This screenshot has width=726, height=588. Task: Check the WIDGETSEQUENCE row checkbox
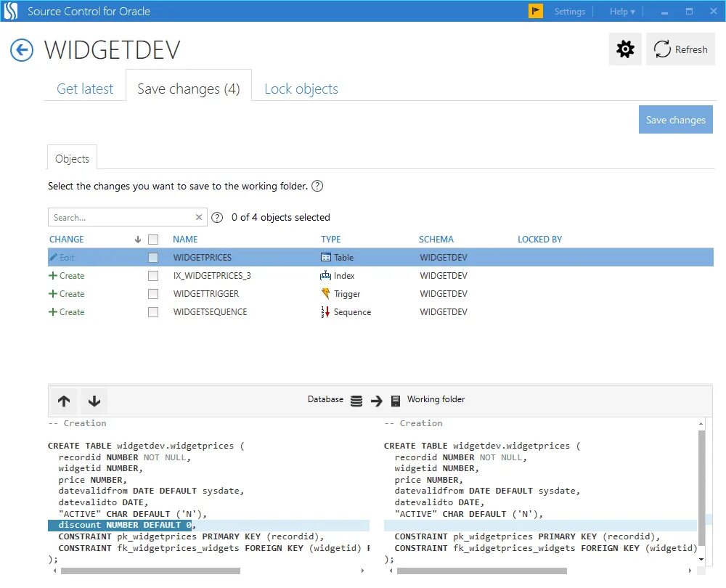coord(153,312)
